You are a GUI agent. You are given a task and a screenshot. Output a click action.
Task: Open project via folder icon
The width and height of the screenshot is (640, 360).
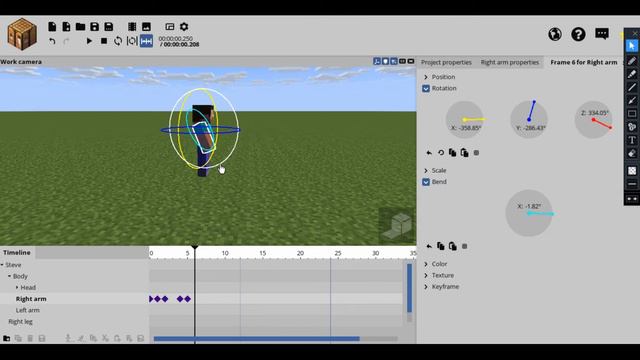[x=80, y=27]
